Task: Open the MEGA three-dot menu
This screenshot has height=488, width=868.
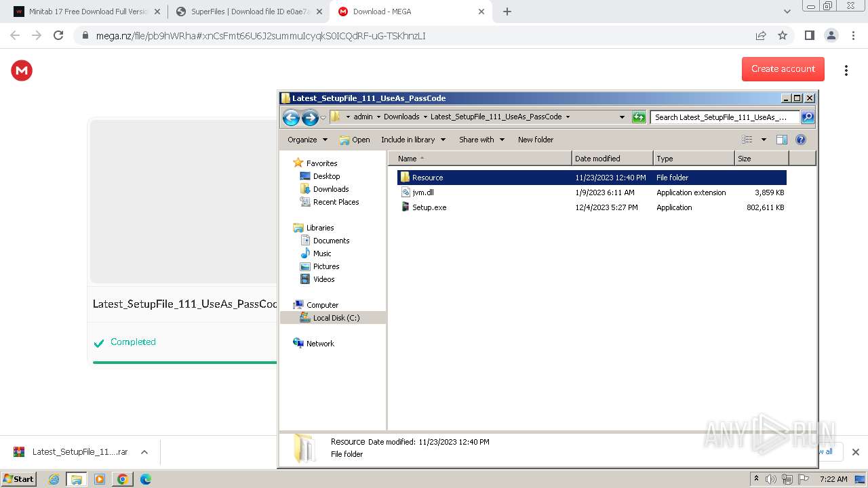Action: point(846,70)
